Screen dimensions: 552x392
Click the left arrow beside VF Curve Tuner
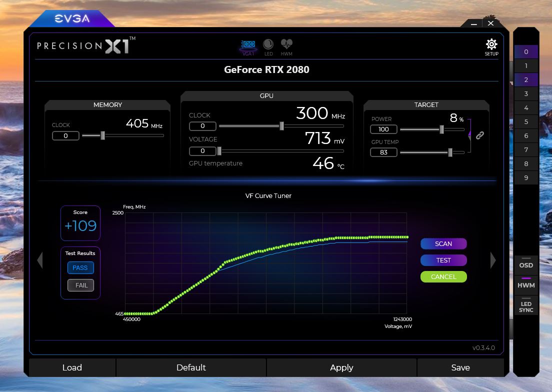40,260
